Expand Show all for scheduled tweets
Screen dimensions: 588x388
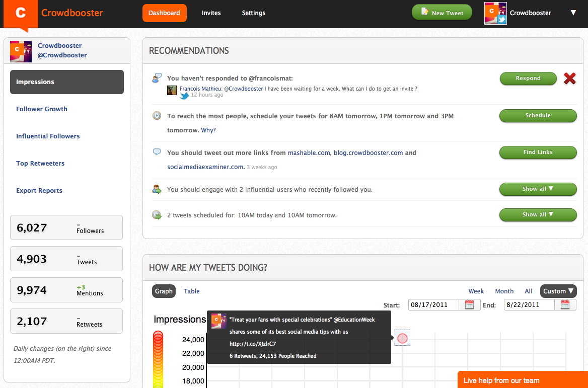(x=538, y=214)
